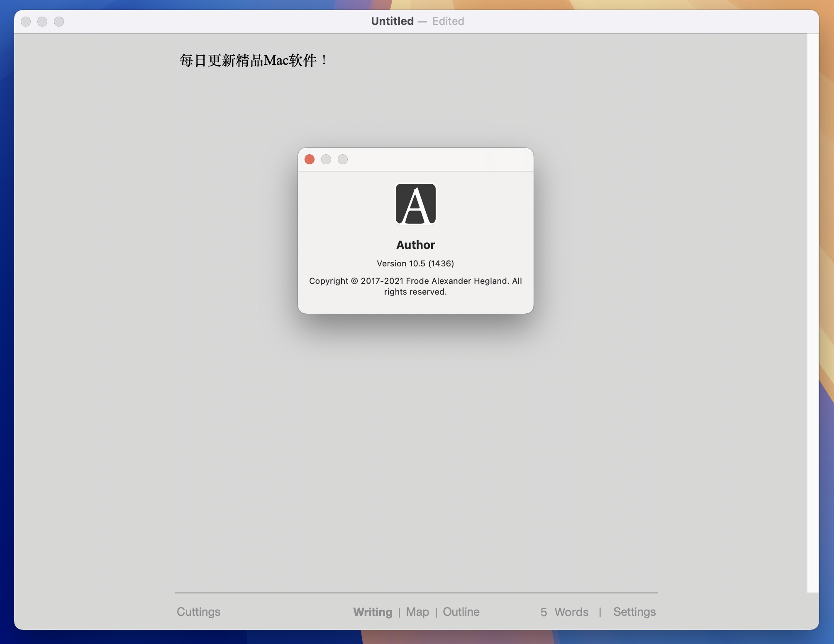
Task: Close the About Author dialog
Action: (x=310, y=159)
